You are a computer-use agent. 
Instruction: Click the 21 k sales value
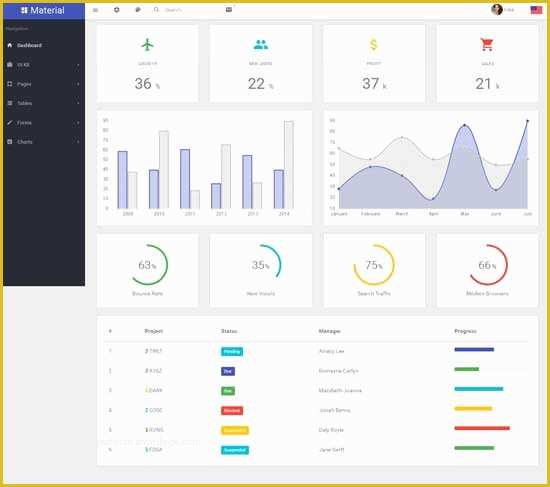(x=487, y=84)
